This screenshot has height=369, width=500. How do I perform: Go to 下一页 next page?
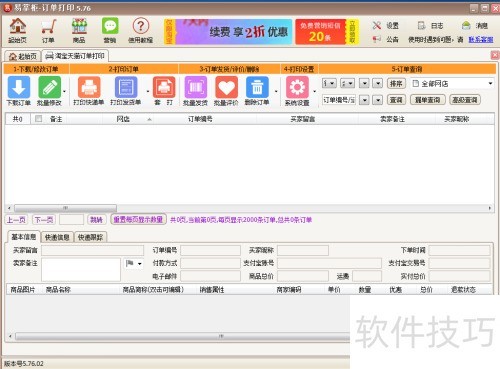[x=44, y=219]
